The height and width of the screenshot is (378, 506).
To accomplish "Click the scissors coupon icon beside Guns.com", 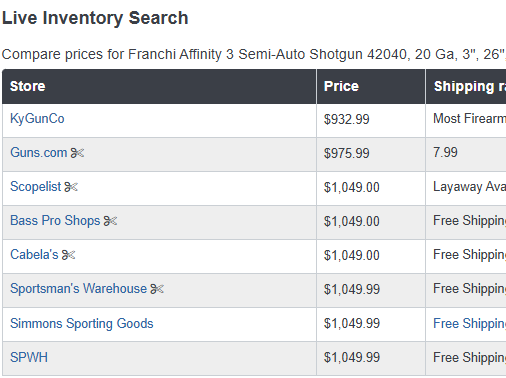I will tap(77, 153).
